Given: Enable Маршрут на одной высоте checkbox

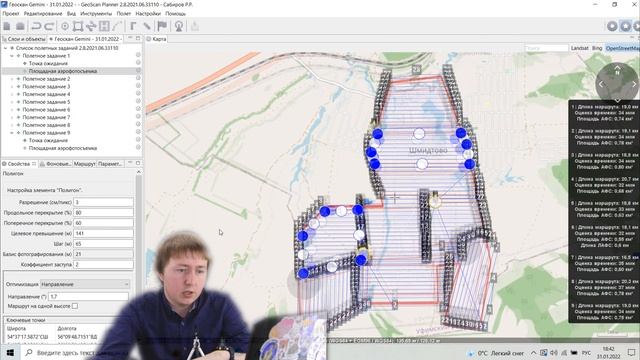Looking at the screenshot, I should coord(75,306).
